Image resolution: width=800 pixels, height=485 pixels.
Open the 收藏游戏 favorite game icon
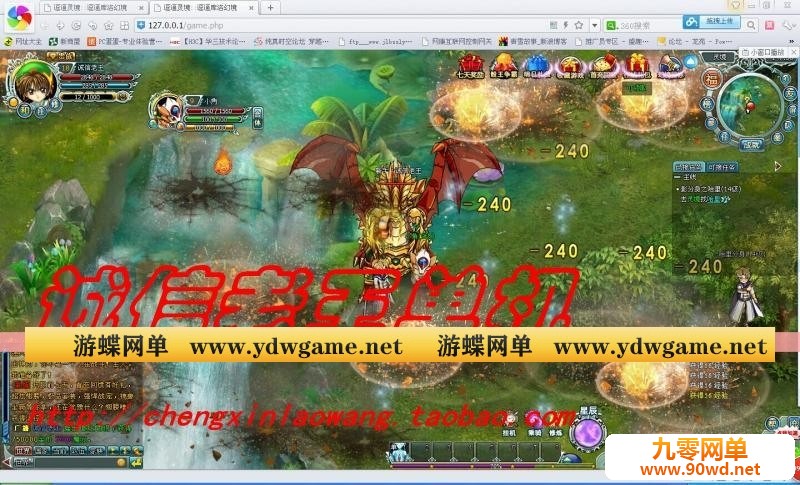click(x=571, y=65)
